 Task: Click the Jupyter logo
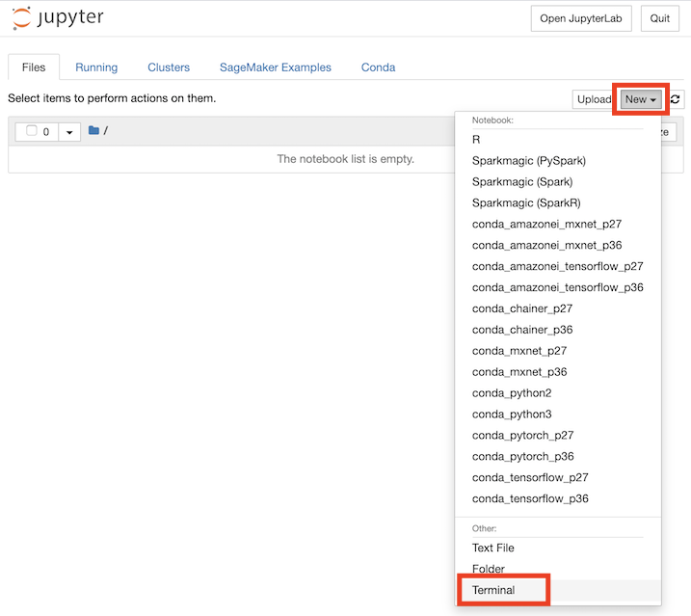click(58, 17)
